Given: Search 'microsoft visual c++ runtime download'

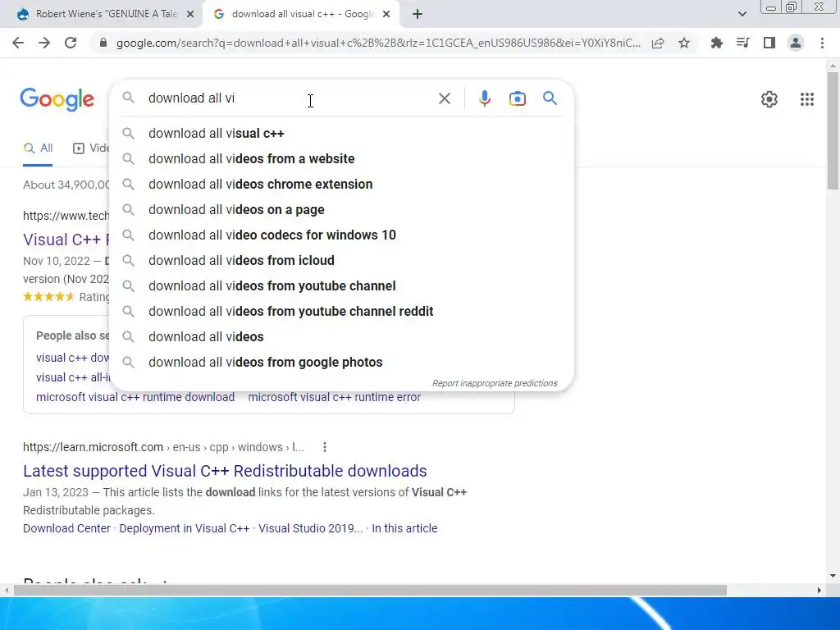Looking at the screenshot, I should 135,398.
